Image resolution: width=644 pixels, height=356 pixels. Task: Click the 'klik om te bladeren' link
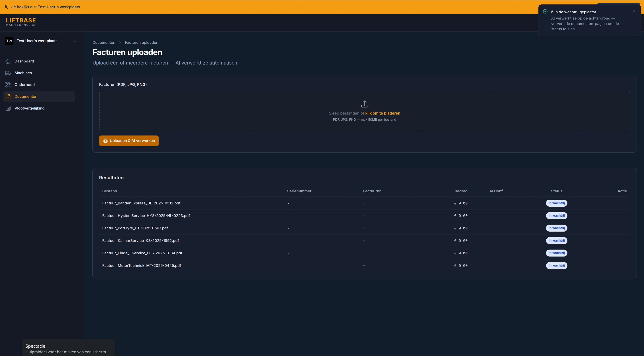pyautogui.click(x=383, y=113)
